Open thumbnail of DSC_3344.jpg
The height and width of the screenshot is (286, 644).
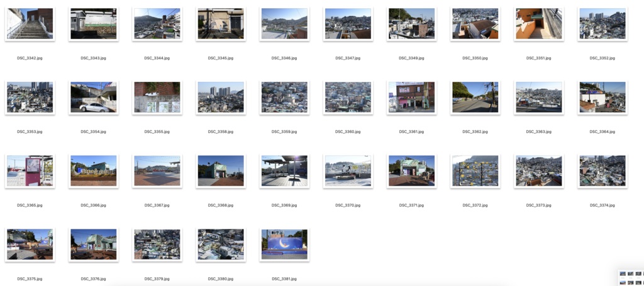(x=157, y=24)
